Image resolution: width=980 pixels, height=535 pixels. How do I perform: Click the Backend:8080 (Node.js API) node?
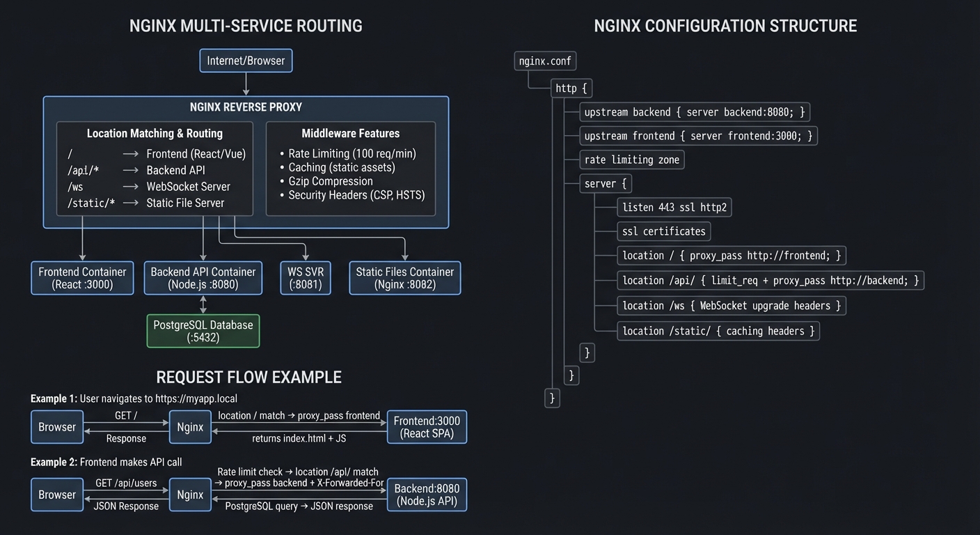[x=427, y=495]
